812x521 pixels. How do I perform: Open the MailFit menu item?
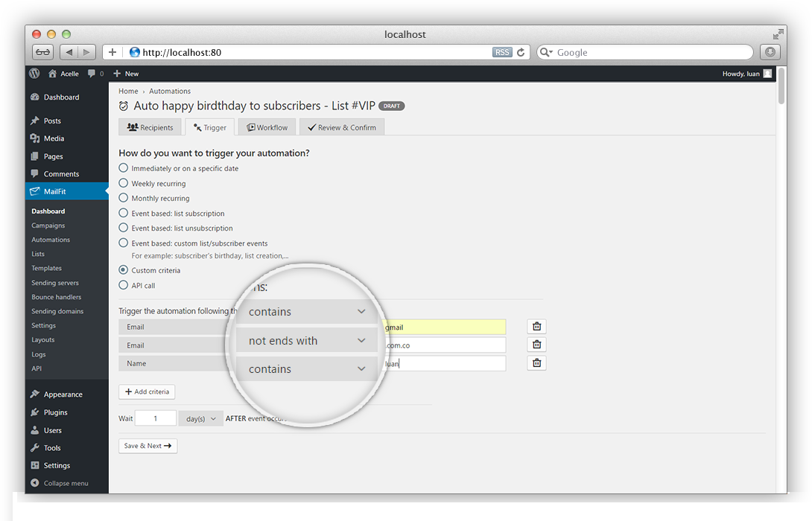(x=67, y=191)
